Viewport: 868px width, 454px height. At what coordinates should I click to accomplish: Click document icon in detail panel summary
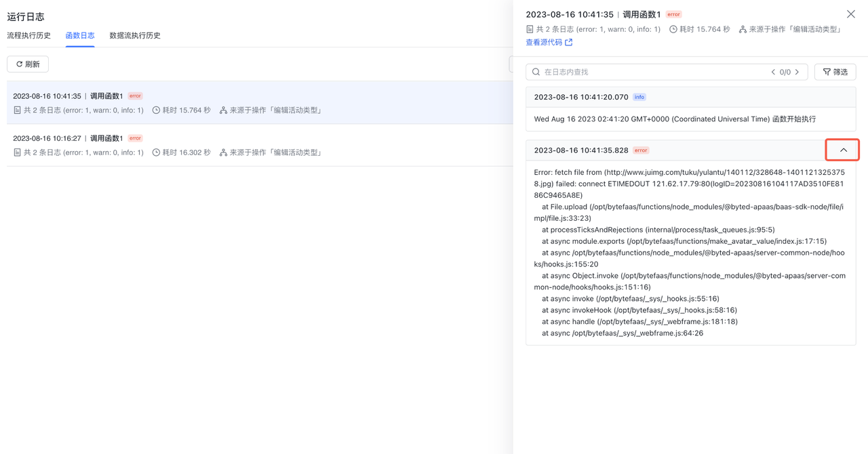point(530,29)
